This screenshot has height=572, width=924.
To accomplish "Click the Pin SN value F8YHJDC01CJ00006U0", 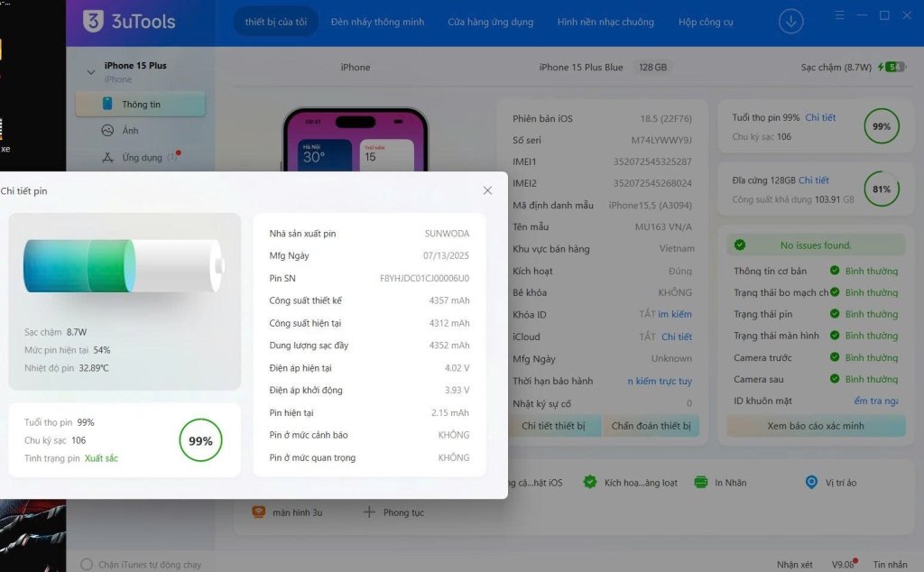I will pos(424,278).
